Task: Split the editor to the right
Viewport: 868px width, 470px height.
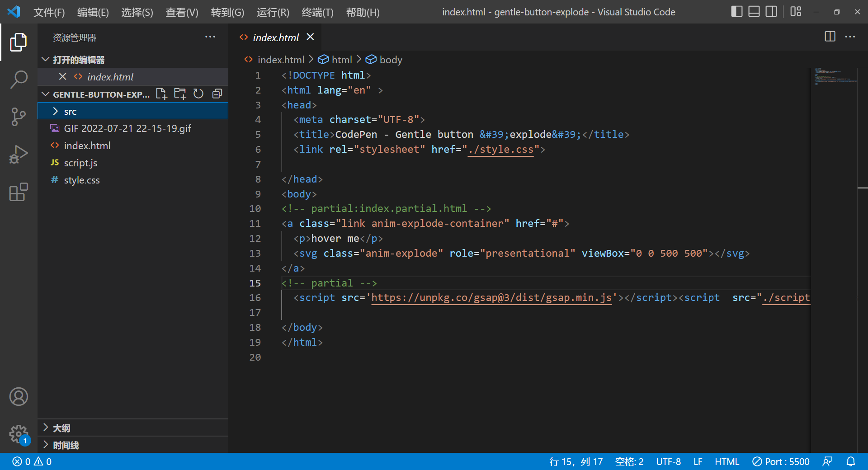Action: click(x=830, y=37)
